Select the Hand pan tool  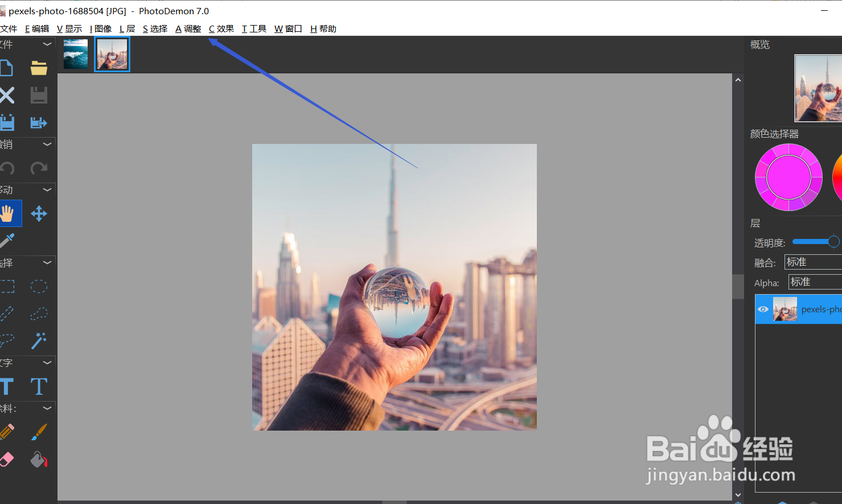point(7,214)
